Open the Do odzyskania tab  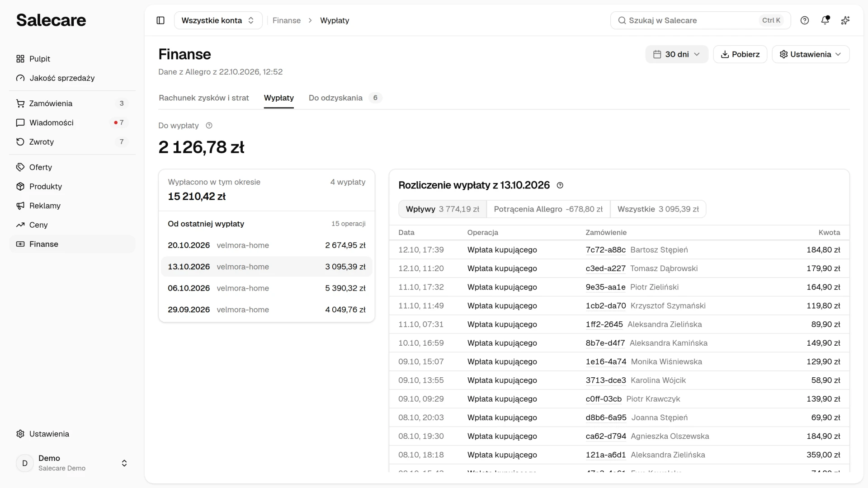tap(345, 98)
